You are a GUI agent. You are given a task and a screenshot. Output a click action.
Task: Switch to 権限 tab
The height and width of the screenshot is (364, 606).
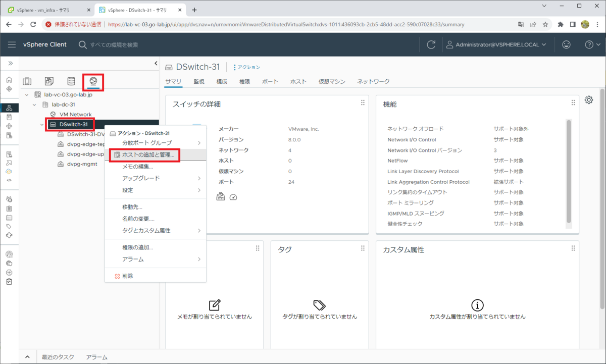tap(244, 81)
